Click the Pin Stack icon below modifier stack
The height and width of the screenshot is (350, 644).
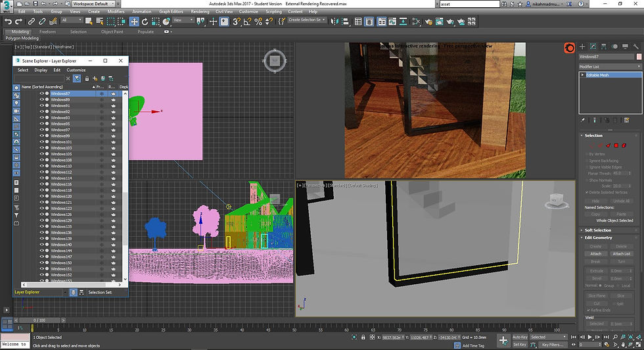(x=583, y=120)
